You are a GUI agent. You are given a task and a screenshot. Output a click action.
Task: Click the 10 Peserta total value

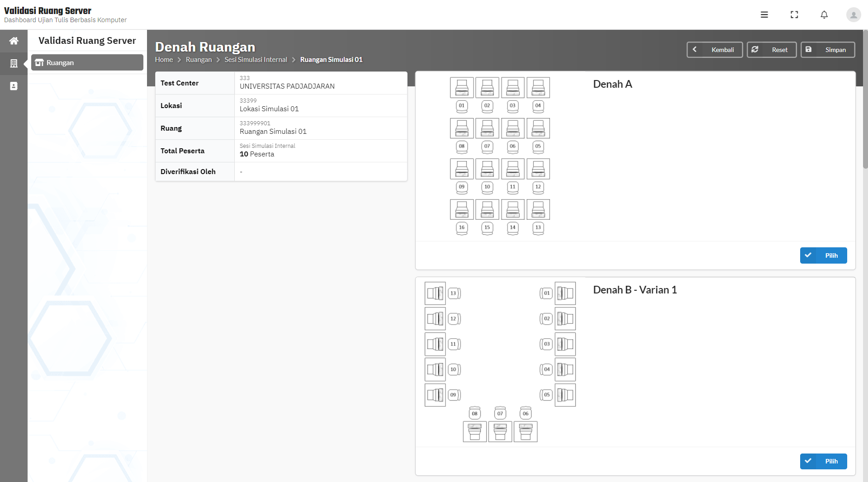257,154
